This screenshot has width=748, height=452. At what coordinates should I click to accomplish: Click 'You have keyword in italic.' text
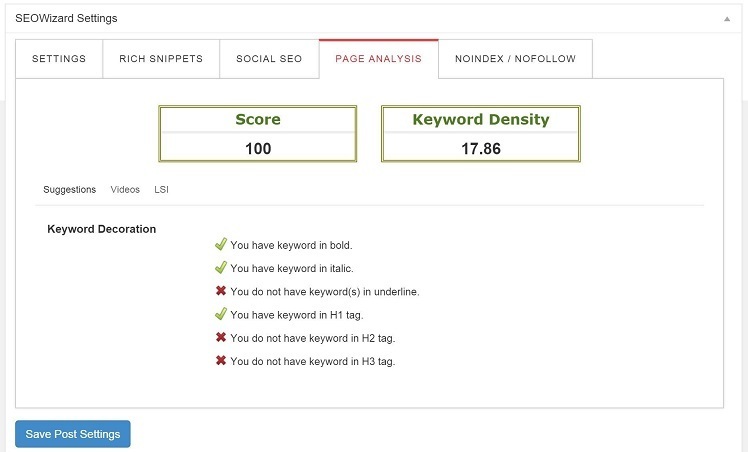(292, 268)
